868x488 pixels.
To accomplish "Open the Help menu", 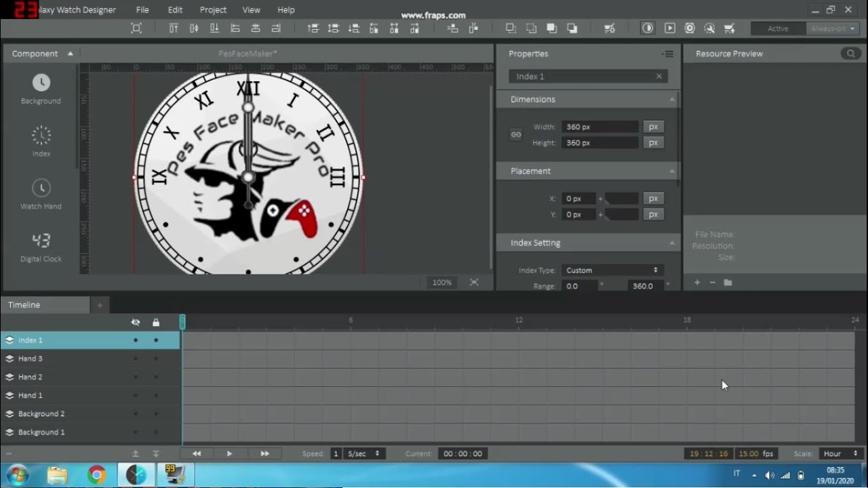I will click(286, 9).
